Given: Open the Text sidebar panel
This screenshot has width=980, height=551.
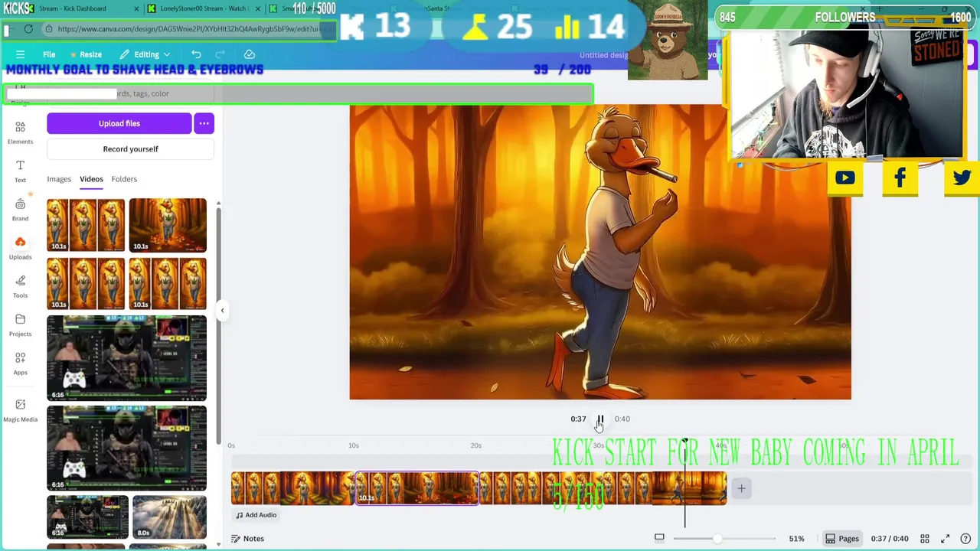Looking at the screenshot, I should [20, 171].
